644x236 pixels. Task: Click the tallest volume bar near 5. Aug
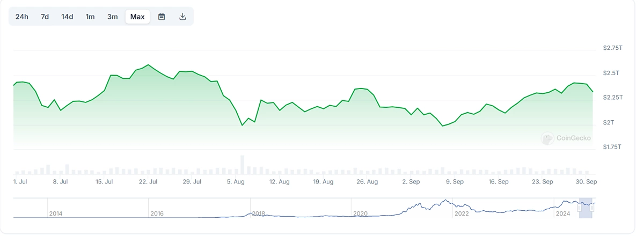tap(243, 165)
